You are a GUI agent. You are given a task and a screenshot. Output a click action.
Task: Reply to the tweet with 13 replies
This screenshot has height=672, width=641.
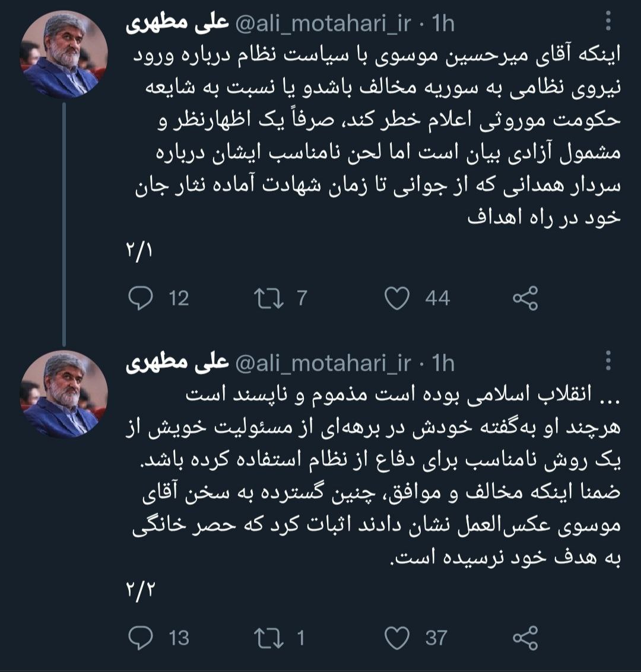coord(141,638)
